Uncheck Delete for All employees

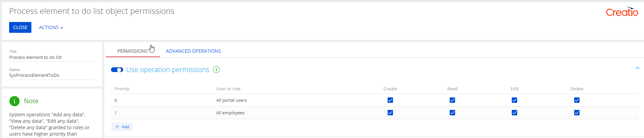tap(577, 113)
